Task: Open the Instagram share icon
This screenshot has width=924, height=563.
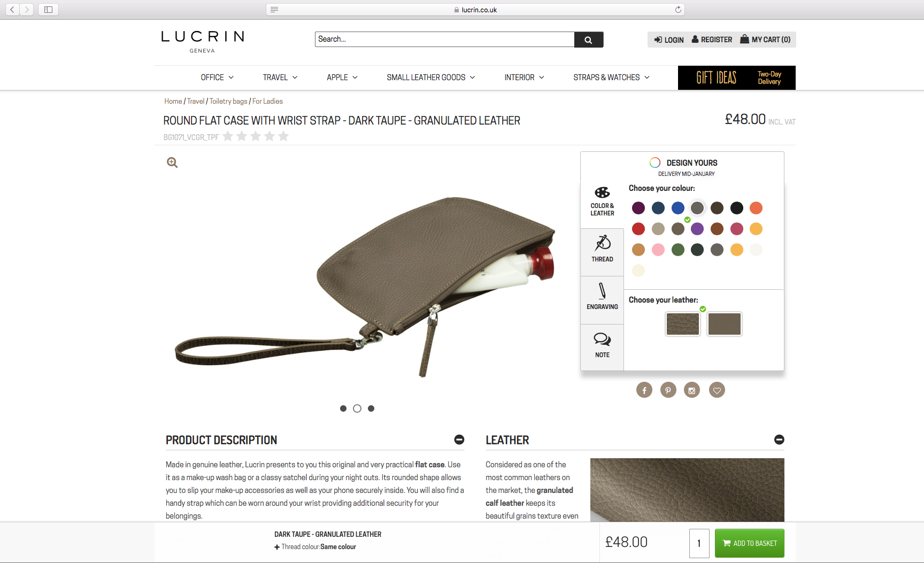Action: coord(692,390)
